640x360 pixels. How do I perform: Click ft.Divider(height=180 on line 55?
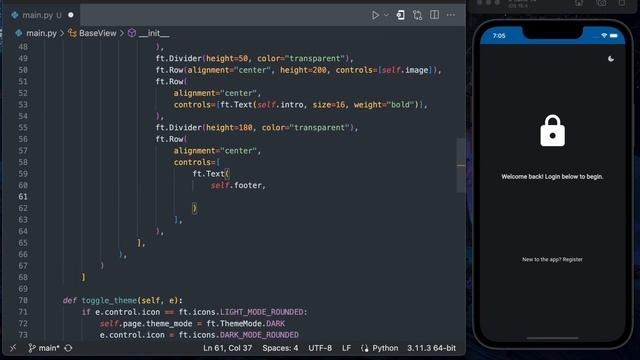click(x=204, y=128)
